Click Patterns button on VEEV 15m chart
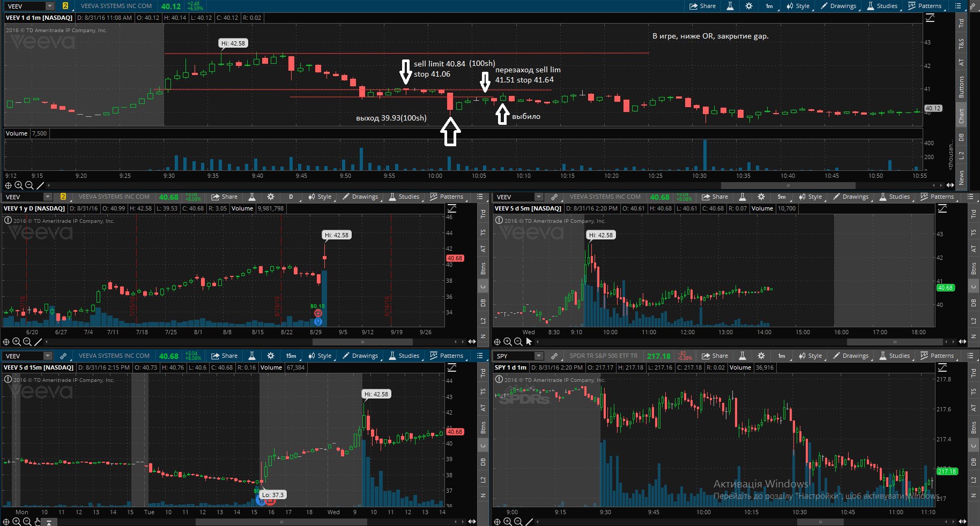This screenshot has height=526, width=980. click(x=447, y=356)
